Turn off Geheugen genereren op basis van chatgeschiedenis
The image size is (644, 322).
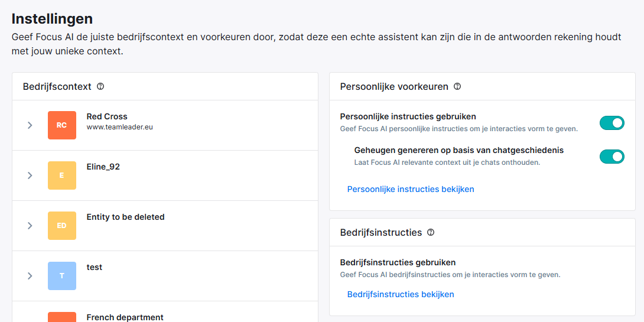click(612, 157)
